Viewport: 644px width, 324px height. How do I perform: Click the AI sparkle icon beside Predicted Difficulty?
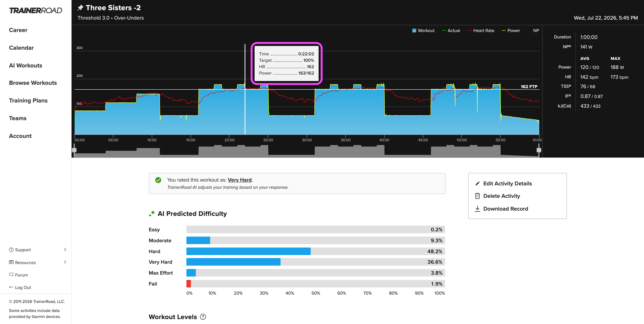(152, 213)
